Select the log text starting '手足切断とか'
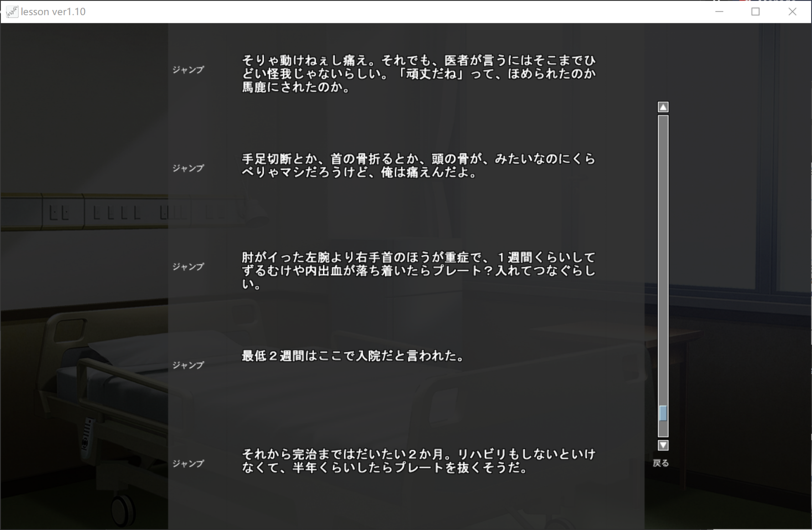 tap(418, 166)
